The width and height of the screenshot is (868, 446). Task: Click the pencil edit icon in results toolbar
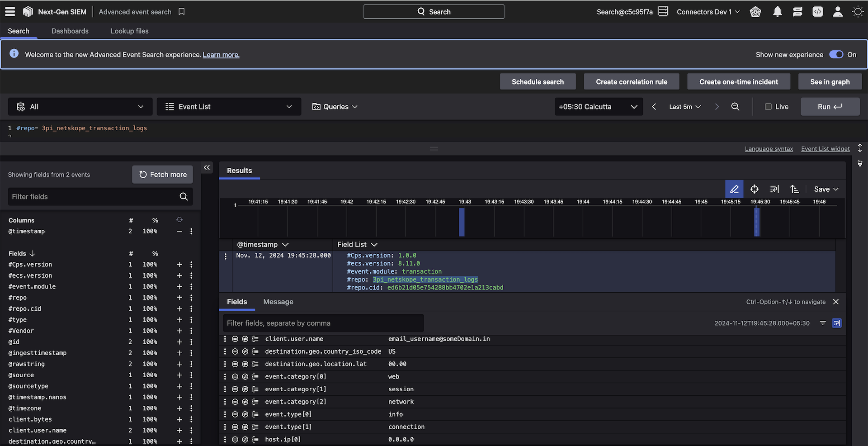(734, 189)
